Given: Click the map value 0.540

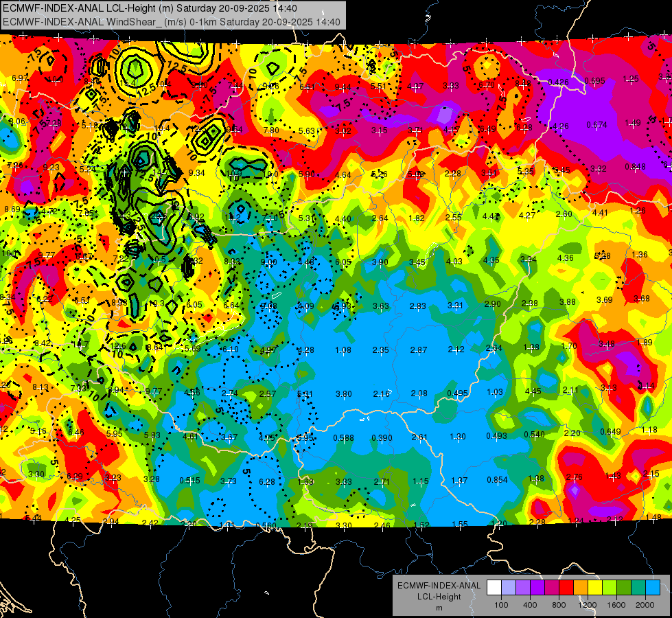Looking at the screenshot, I should click(535, 435).
